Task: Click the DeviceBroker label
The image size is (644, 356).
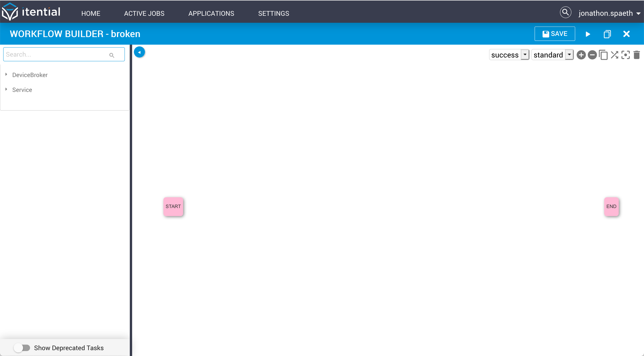Action: click(x=30, y=75)
